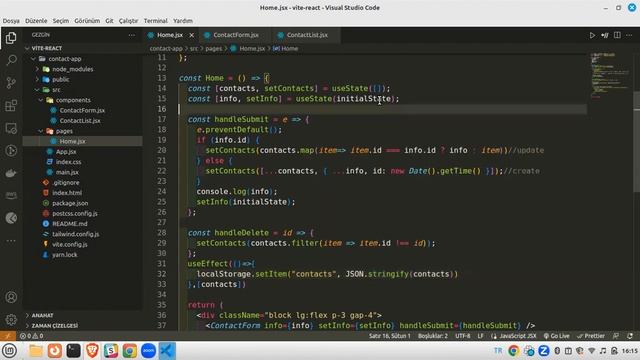Open the terminal app from the taskbar
Viewport: 640px width, 360px height.
coord(73,351)
